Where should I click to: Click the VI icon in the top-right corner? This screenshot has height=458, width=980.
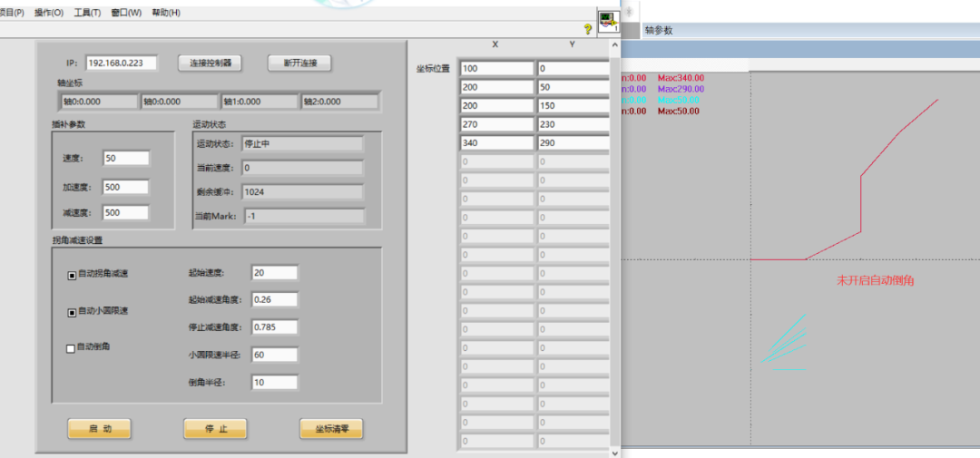pyautogui.click(x=607, y=21)
